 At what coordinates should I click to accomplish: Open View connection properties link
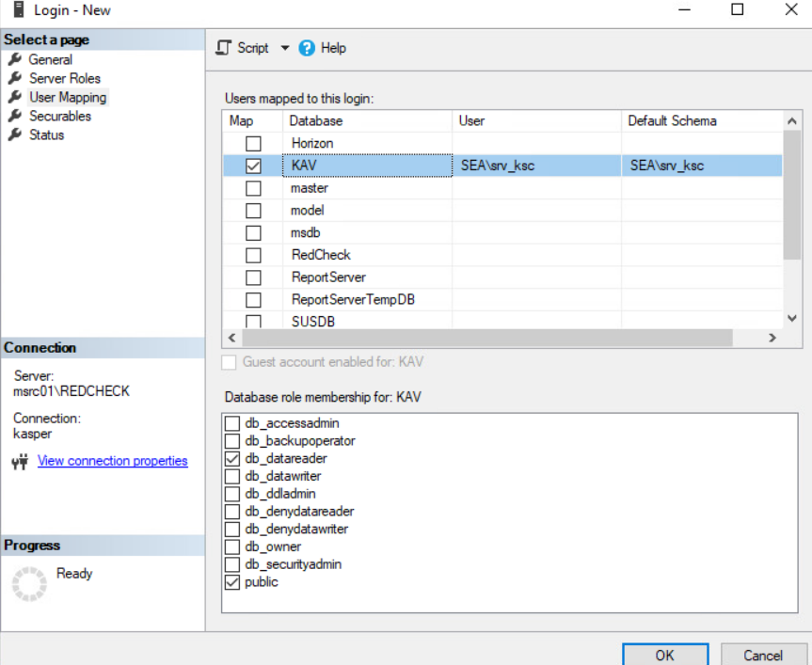(x=112, y=460)
